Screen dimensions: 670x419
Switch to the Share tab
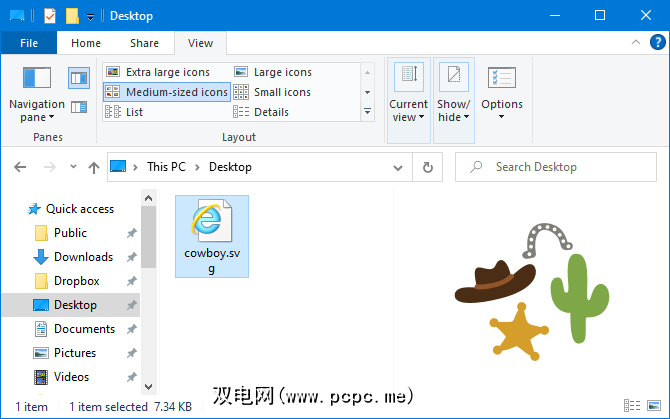(144, 43)
